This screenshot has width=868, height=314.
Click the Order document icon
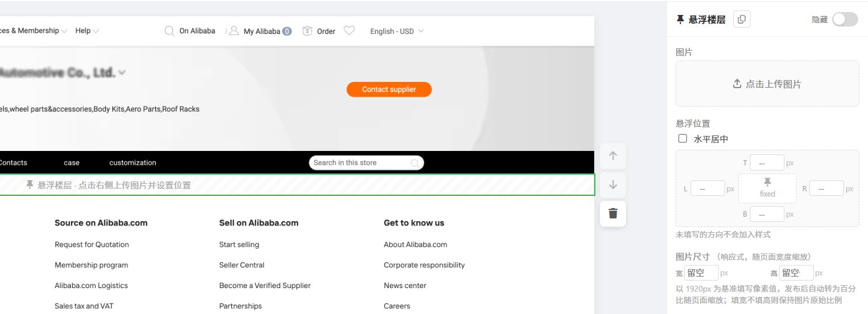[307, 31]
